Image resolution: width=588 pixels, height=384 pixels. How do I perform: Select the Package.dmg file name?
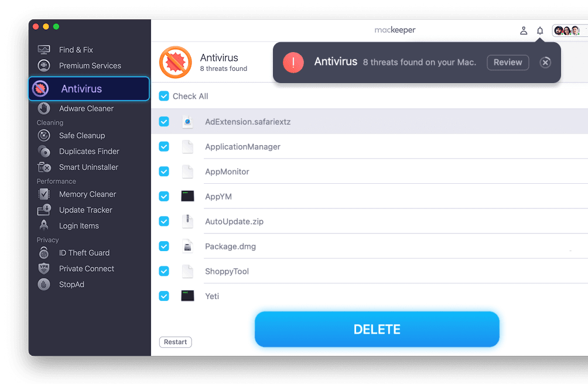(x=230, y=246)
